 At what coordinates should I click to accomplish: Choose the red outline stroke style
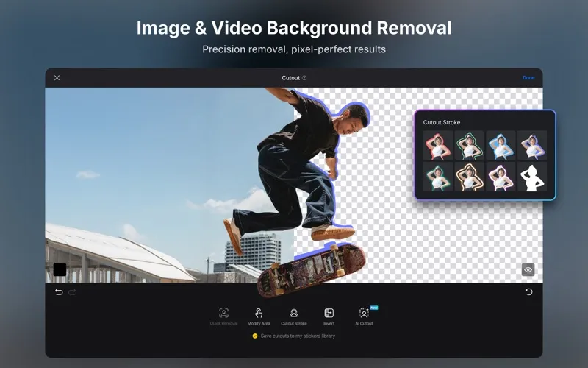437,145
